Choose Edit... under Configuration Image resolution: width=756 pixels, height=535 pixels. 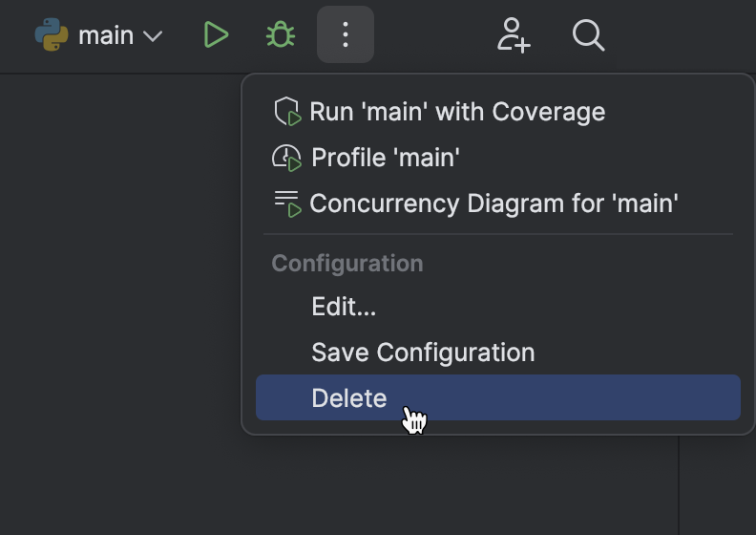(x=344, y=307)
